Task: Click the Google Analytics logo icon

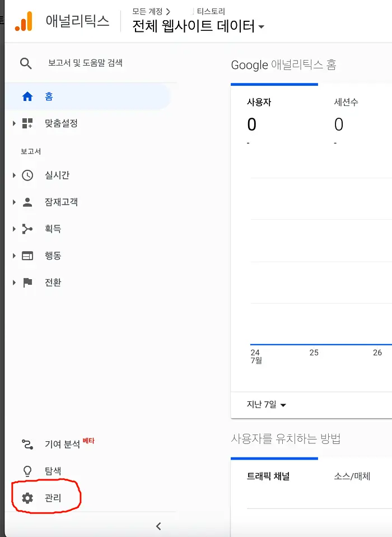Action: point(24,21)
